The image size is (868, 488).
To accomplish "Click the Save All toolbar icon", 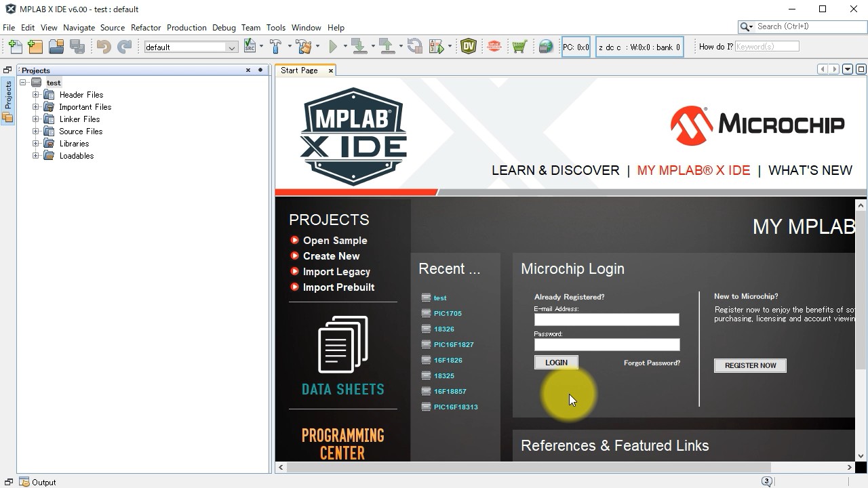I will coord(77,47).
